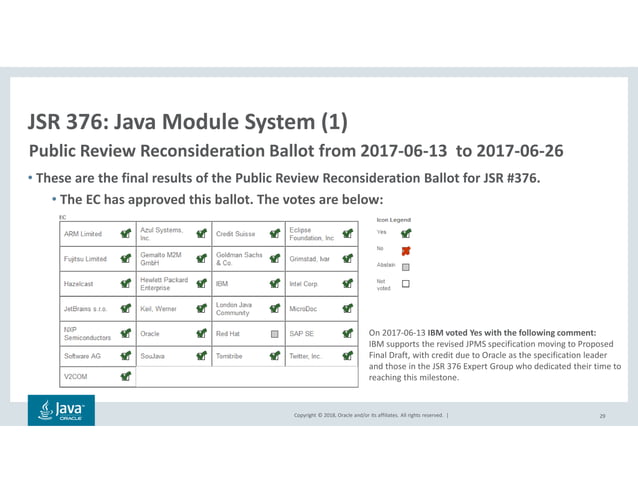This screenshot has height=493, width=638.
Task: Click the Yes vote icon beside Tomitribe
Action: click(x=275, y=356)
